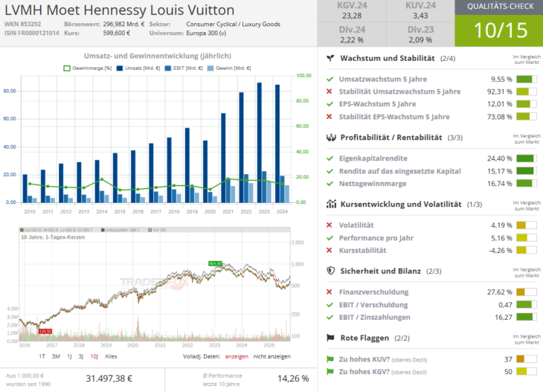
Task: Click the green flag next to Zu hohes KUV
Action: 330,359
